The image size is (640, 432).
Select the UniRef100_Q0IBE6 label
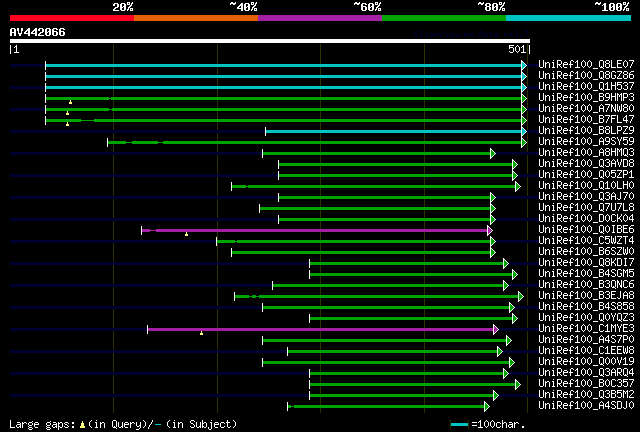pos(586,230)
